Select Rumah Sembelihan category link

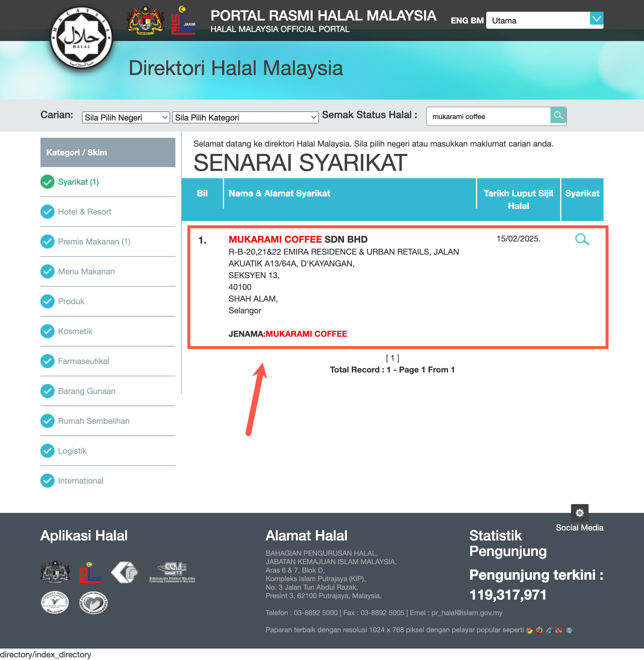(94, 421)
